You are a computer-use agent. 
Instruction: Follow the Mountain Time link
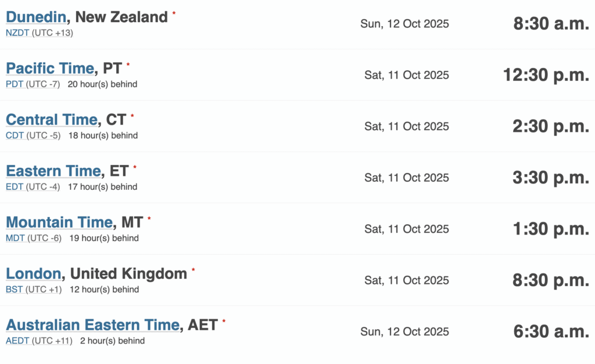coord(59,222)
